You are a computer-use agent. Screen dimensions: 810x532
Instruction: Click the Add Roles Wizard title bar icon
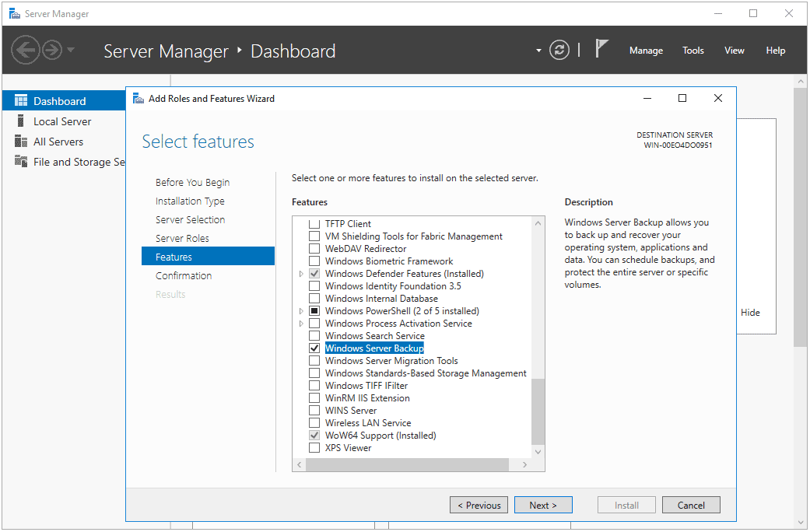pyautogui.click(x=139, y=98)
